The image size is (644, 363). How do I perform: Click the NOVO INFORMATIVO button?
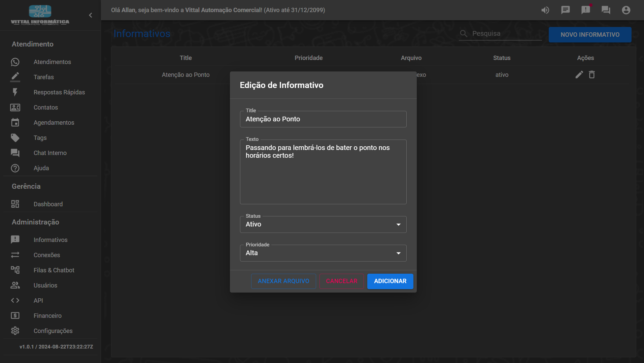[590, 35]
